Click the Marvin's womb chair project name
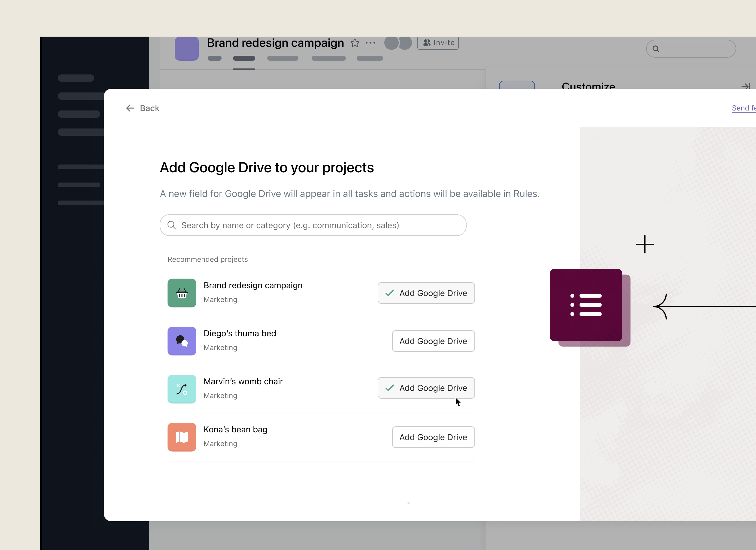 click(243, 381)
